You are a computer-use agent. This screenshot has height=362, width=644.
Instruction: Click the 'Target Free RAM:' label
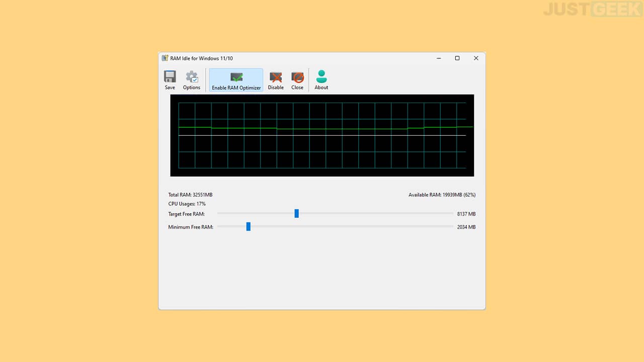186,214
